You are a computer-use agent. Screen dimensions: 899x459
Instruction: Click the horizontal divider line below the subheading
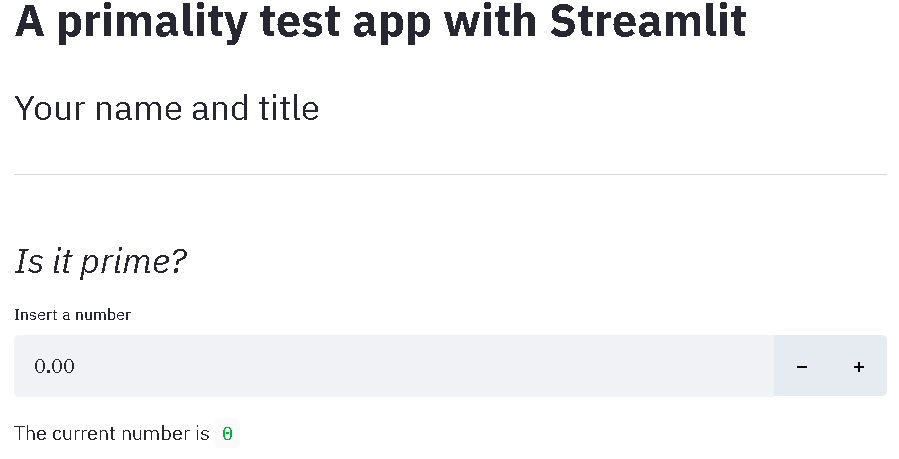point(450,174)
